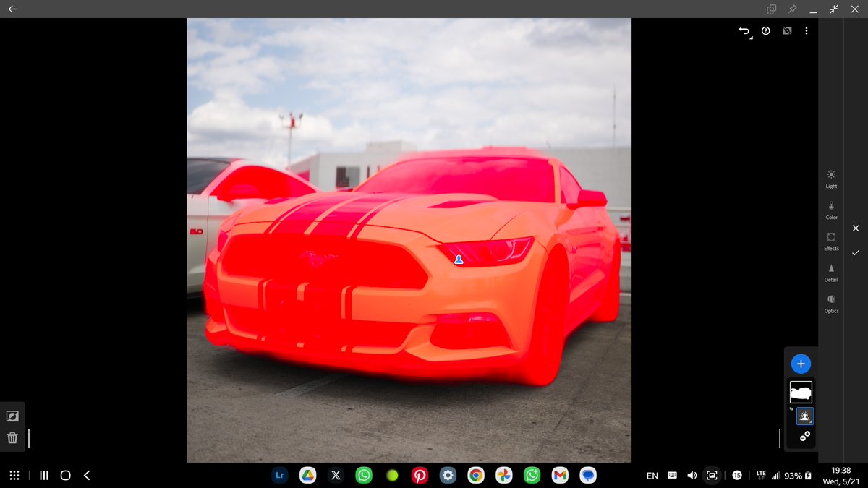Cancel masking with the X button
868x488 pixels.
coord(856,228)
